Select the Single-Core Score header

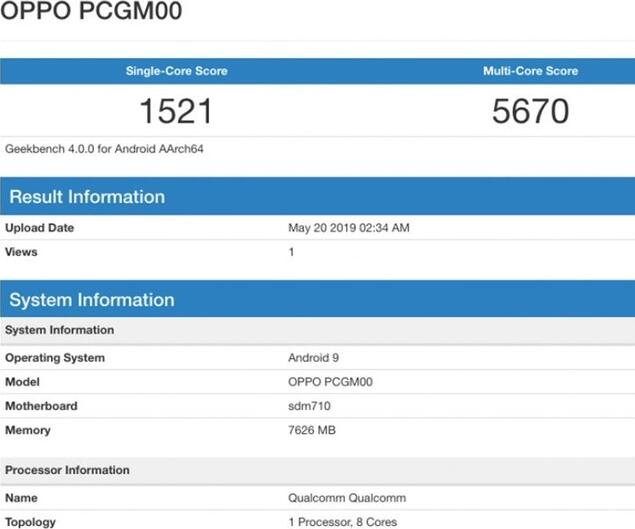pos(177,71)
